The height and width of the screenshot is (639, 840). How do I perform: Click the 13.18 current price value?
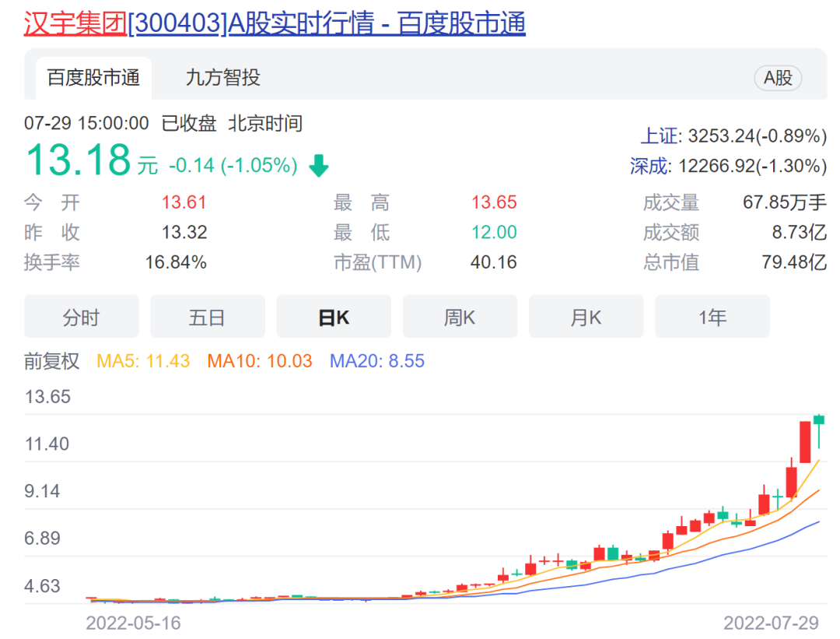[x=78, y=160]
